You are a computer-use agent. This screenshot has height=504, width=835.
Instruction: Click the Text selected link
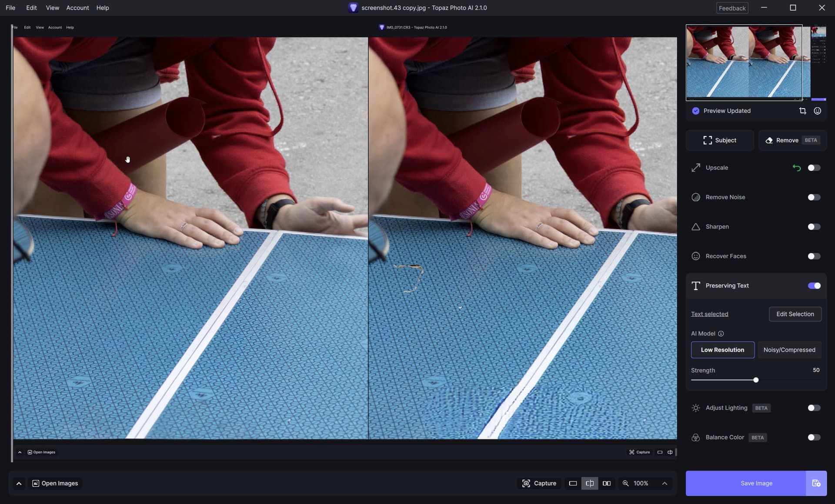tap(709, 314)
